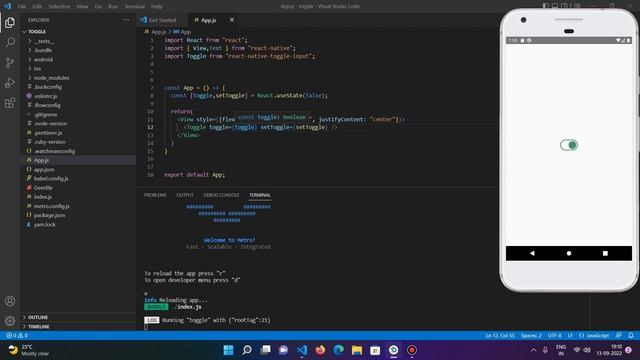Open the Search view in activity bar
Viewport: 640px width, 360px height.
coord(10,42)
